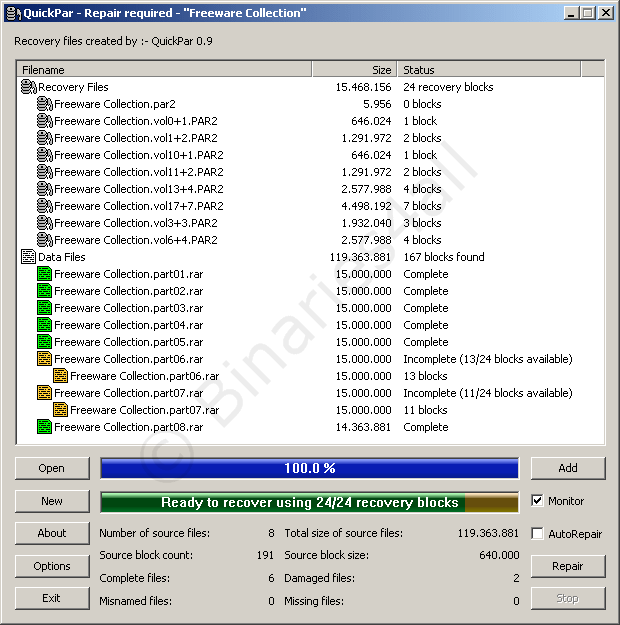Click QuickPar title bar application icon

click(14, 13)
